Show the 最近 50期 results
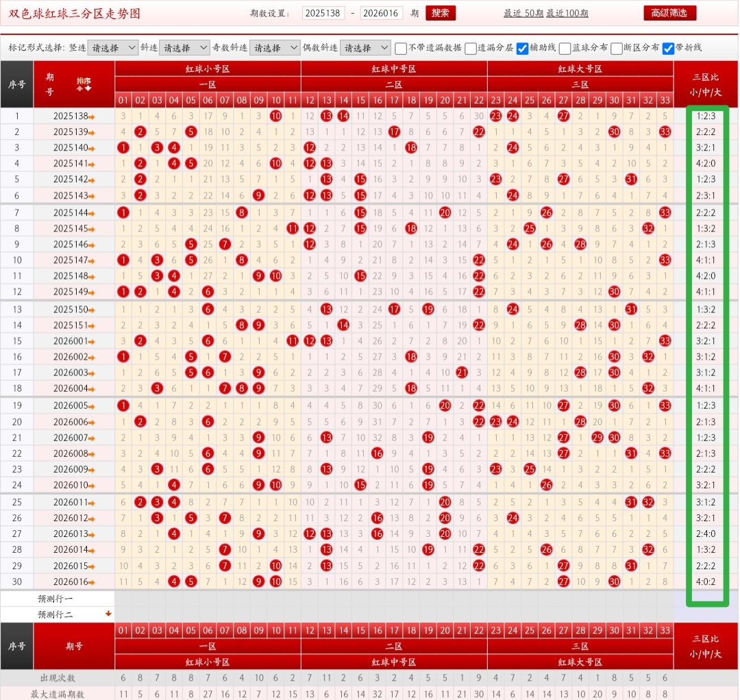This screenshot has width=740, height=700. [x=523, y=13]
